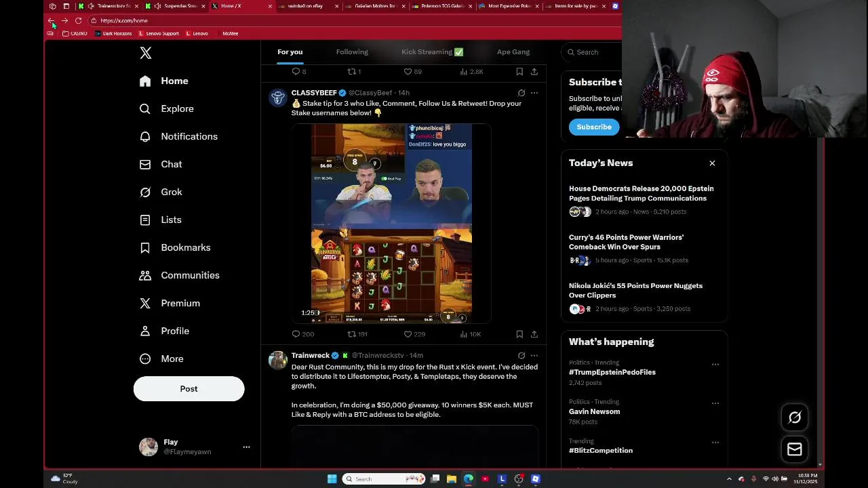The width and height of the screenshot is (868, 488).
Task: Open the CASINO bookmarks folder
Action: point(75,33)
